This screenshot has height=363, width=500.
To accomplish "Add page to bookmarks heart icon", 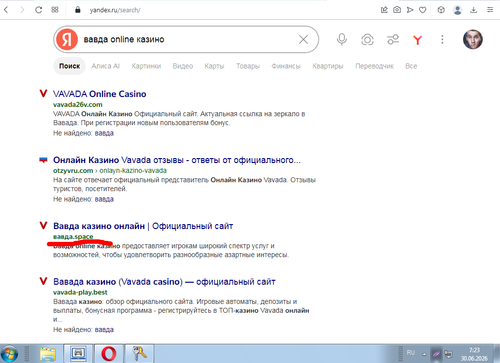I will click(x=423, y=10).
